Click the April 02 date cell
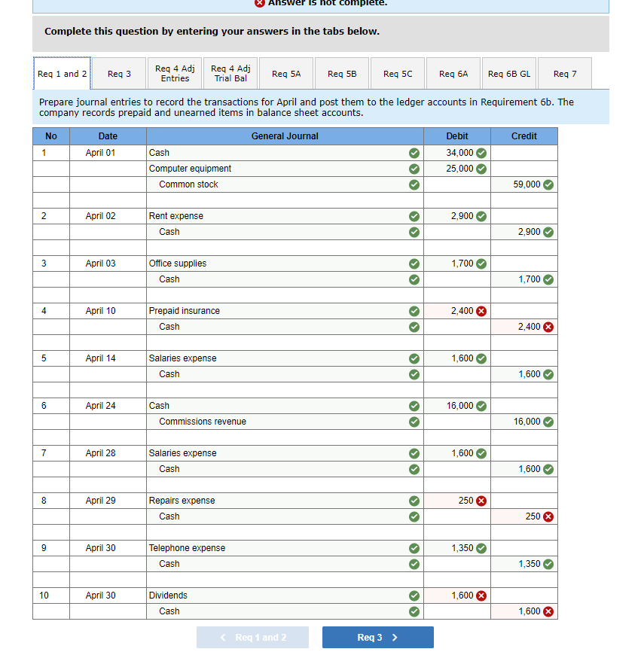Image resolution: width=644 pixels, height=658 pixels. click(x=108, y=216)
